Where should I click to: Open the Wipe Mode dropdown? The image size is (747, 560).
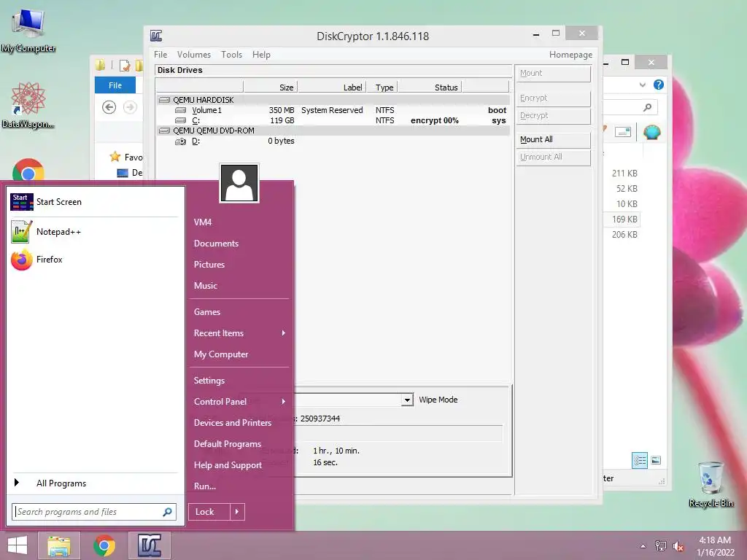coord(407,400)
